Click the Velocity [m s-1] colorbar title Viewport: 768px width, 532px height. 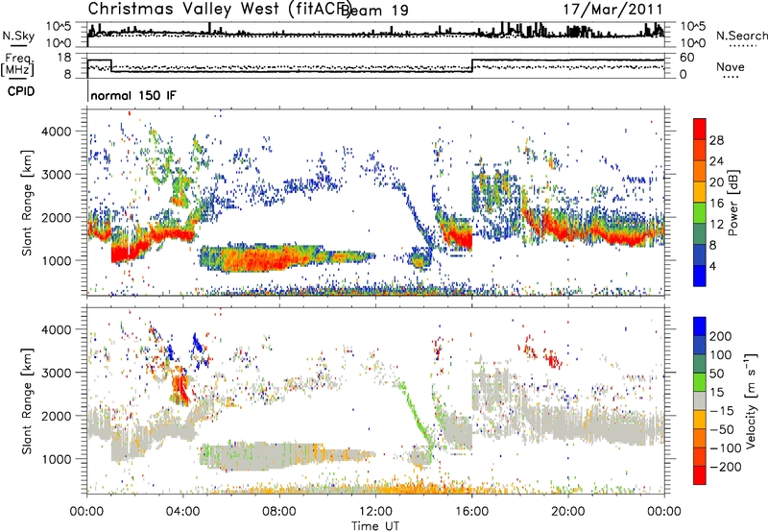pyautogui.click(x=751, y=400)
